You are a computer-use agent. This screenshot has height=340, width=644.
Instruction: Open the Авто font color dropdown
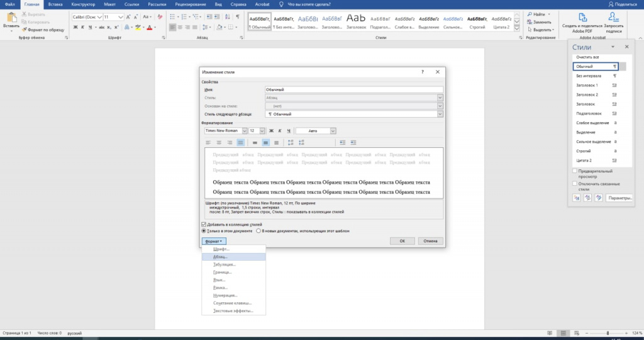(333, 131)
